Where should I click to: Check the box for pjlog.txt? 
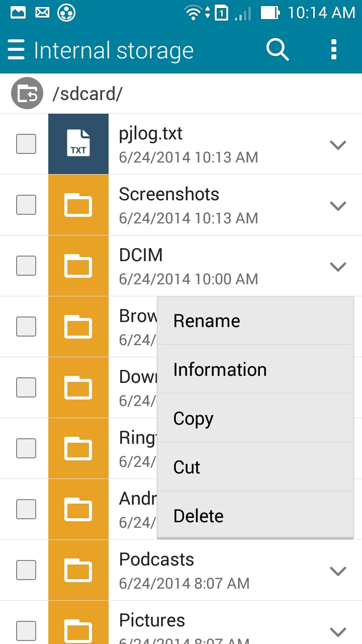(26, 144)
